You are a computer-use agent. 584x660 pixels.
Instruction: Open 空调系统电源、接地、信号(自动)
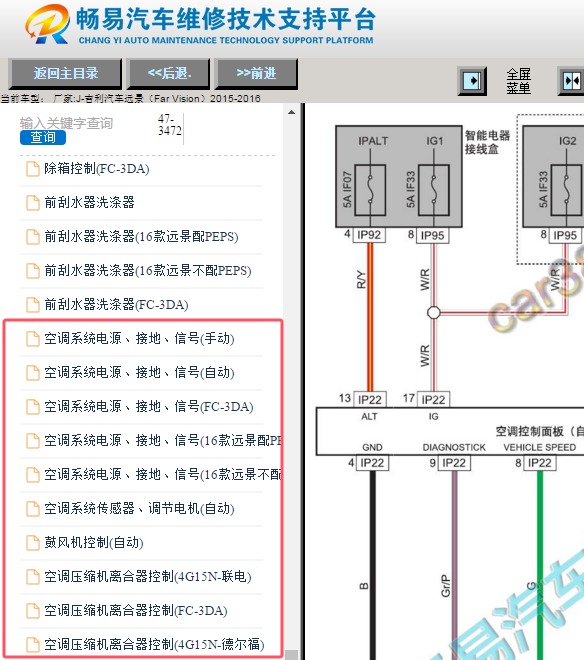click(x=139, y=373)
